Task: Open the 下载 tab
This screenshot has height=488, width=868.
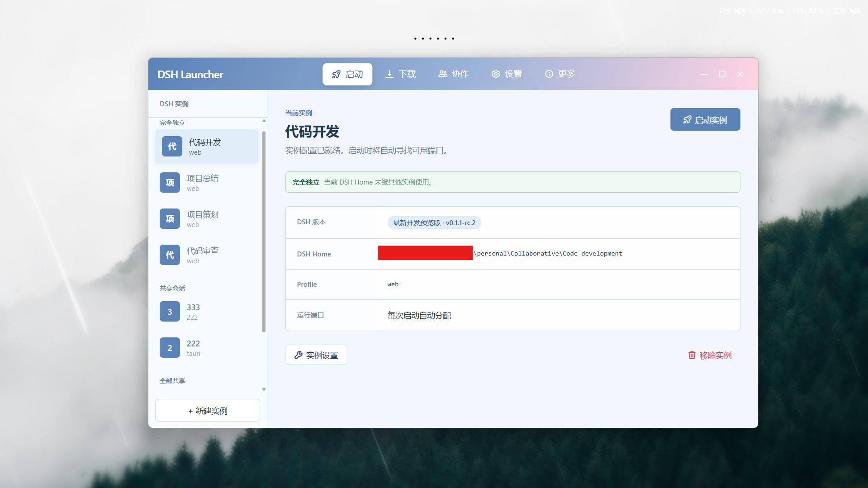Action: coord(400,74)
